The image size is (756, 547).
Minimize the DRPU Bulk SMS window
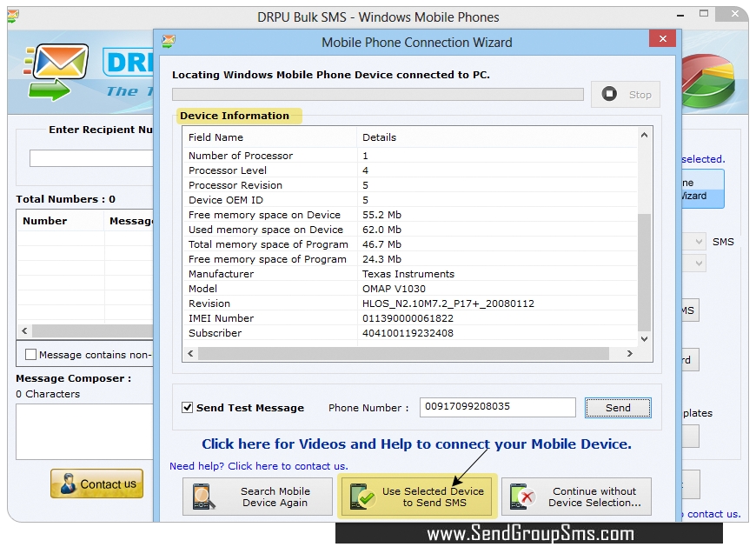pos(680,15)
